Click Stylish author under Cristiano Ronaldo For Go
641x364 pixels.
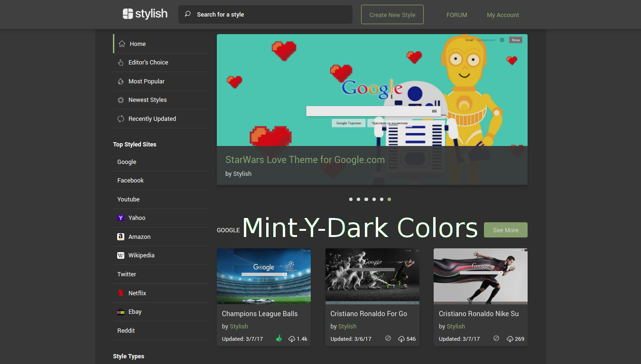(347, 327)
